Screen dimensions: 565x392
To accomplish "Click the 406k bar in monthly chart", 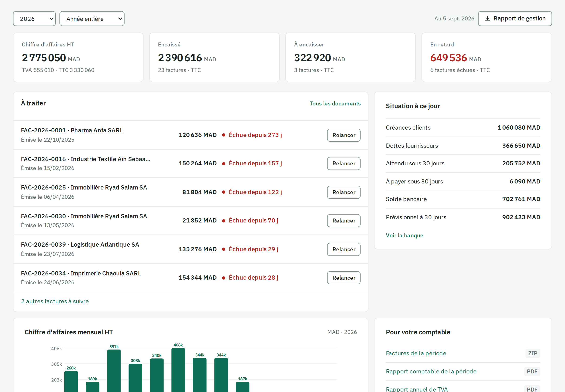I will tap(178, 370).
